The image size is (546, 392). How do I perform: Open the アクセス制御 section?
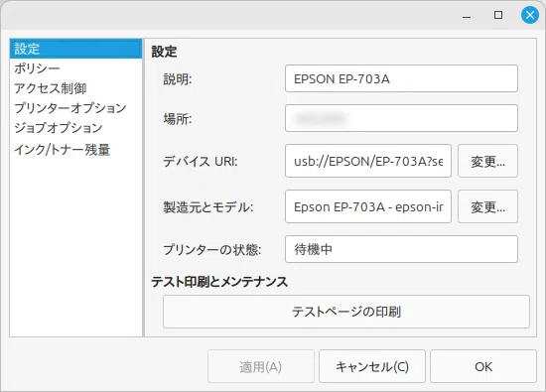tap(75, 88)
